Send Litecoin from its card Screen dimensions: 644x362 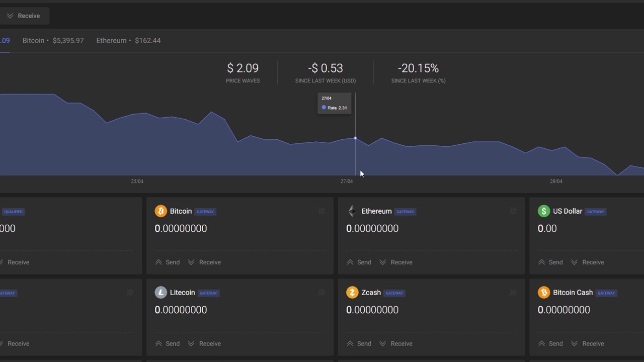[x=168, y=344]
